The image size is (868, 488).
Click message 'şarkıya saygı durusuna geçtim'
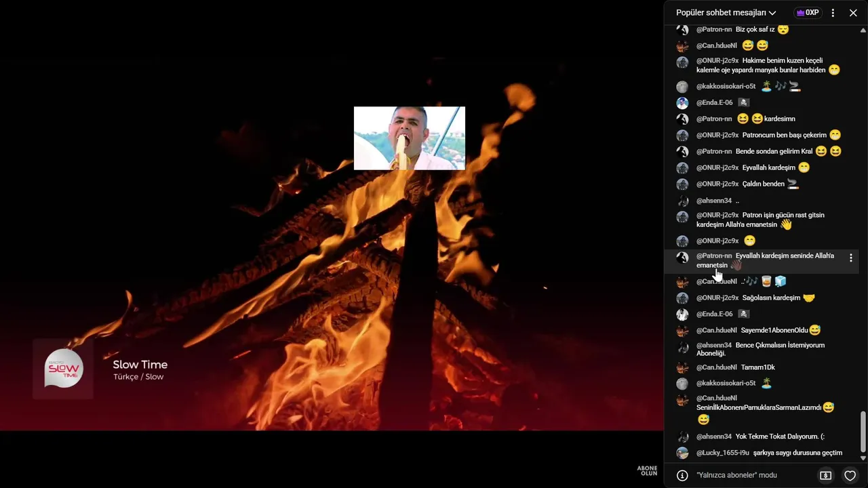[x=797, y=453]
